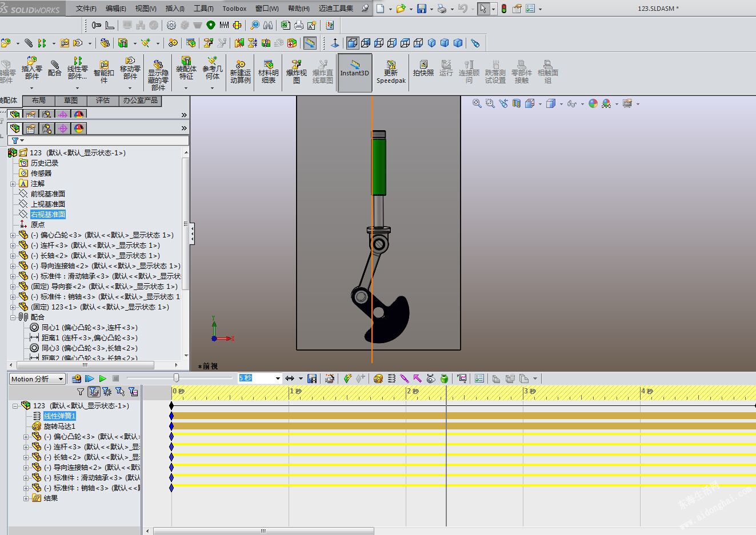This screenshot has width=756, height=535.
Task: Open the 文件(F) menu
Action: pyautogui.click(x=86, y=9)
